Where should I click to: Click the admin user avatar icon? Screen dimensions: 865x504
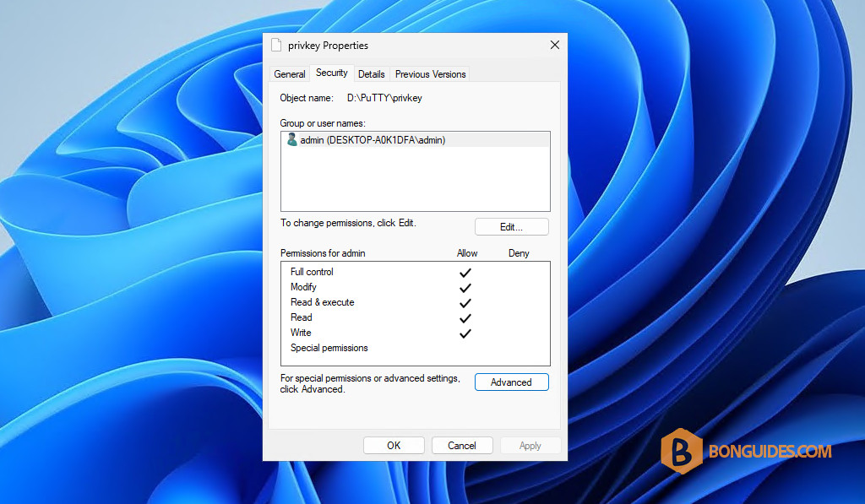(291, 139)
